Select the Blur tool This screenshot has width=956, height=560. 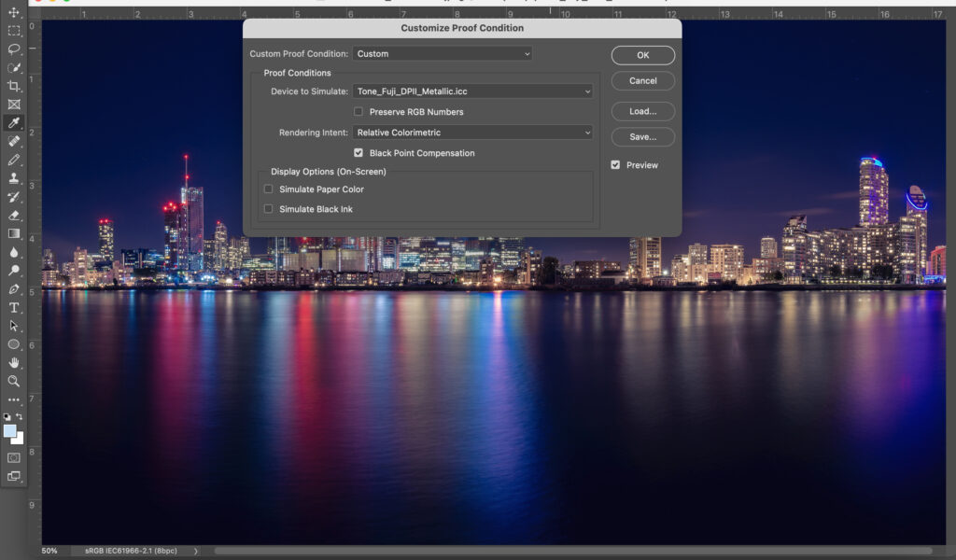point(13,252)
